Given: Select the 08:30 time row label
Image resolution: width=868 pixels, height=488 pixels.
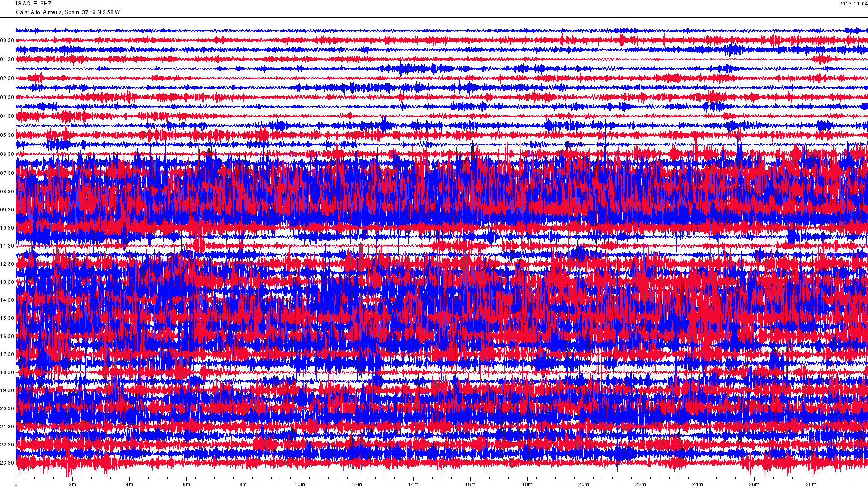Looking at the screenshot, I should [x=7, y=192].
